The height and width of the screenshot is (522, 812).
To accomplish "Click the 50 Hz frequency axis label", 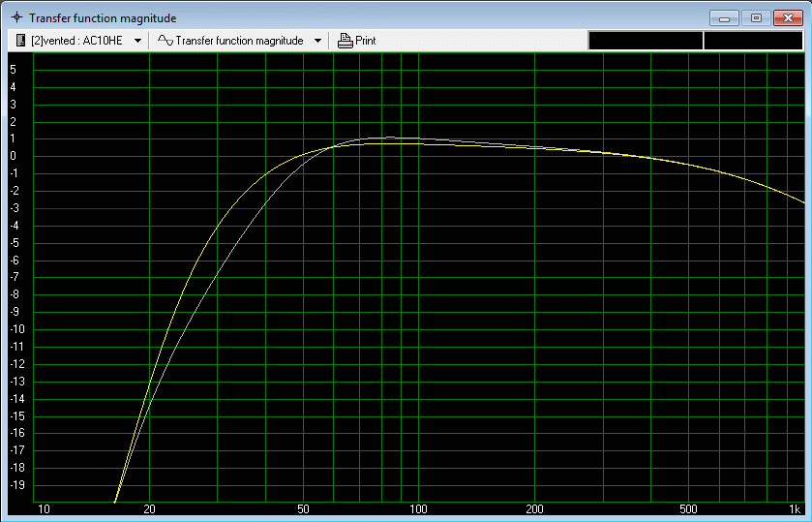I will 304,509.
